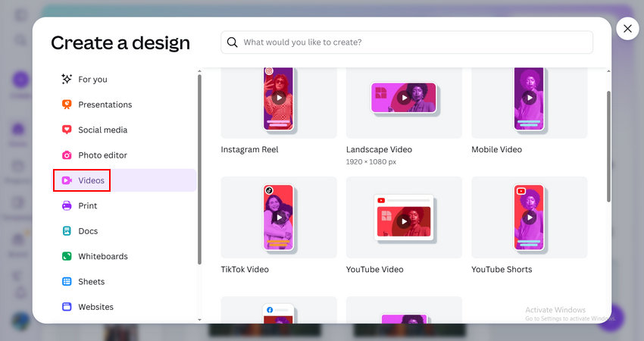644x341 pixels.
Task: Open the Docs category
Action: click(124, 231)
